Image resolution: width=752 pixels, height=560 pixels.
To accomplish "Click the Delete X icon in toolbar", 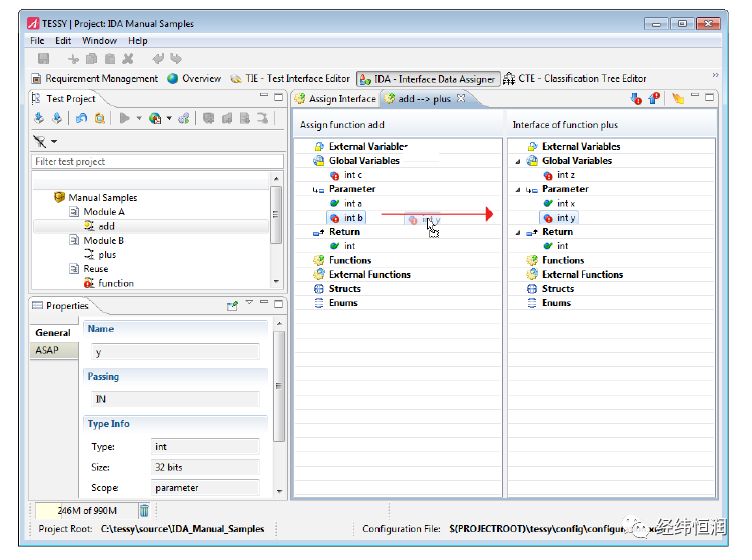I will (x=128, y=59).
